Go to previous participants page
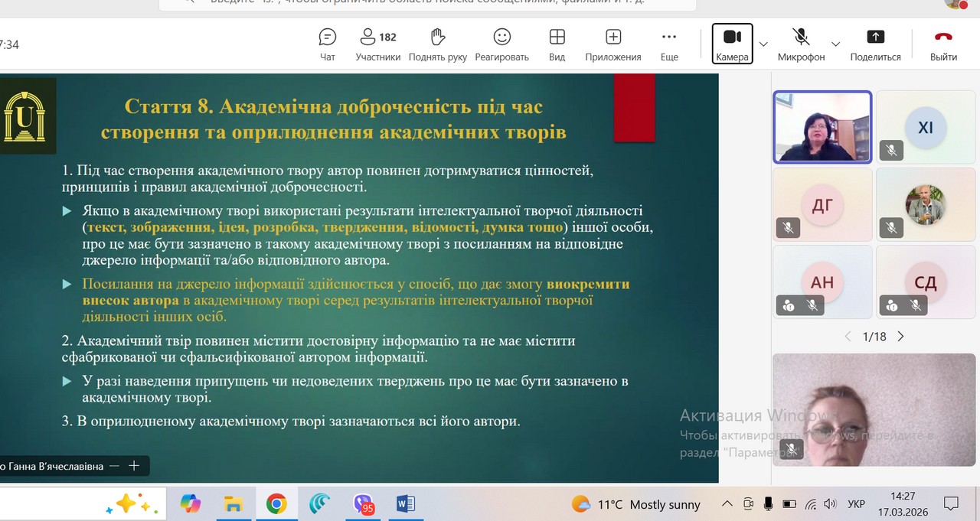Image resolution: width=980 pixels, height=521 pixels. point(848,337)
